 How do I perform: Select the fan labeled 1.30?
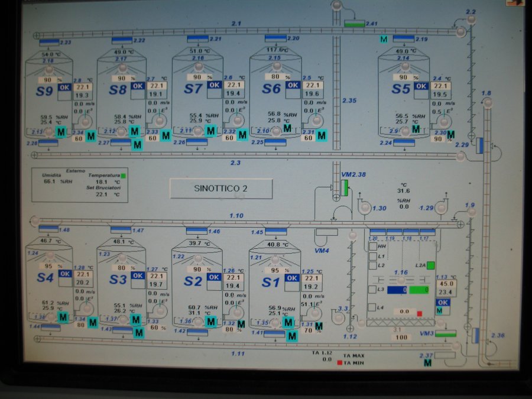pyautogui.click(x=365, y=207)
